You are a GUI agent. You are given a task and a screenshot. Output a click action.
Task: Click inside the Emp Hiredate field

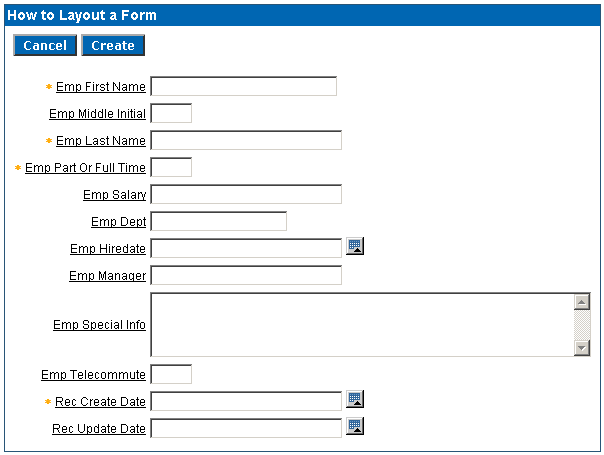(x=246, y=248)
